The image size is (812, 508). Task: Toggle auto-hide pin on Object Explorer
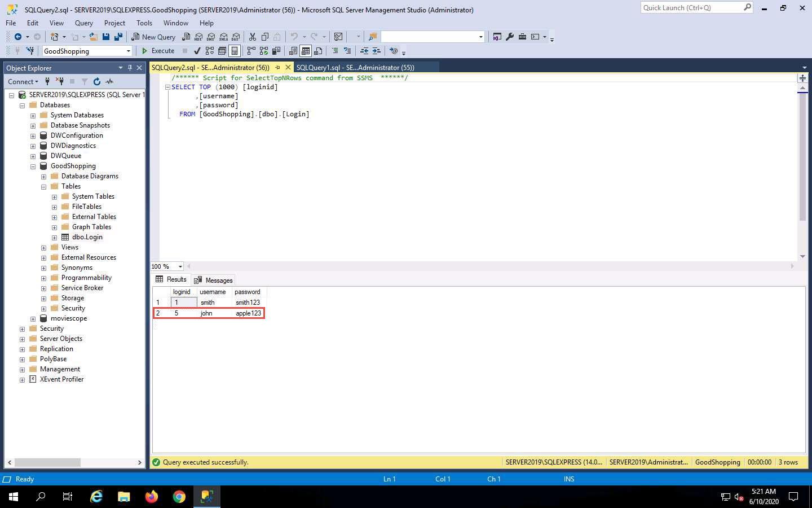(130, 68)
